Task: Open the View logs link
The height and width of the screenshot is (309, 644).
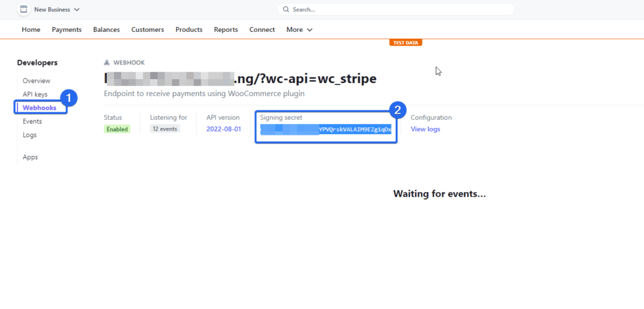Action: click(x=426, y=129)
